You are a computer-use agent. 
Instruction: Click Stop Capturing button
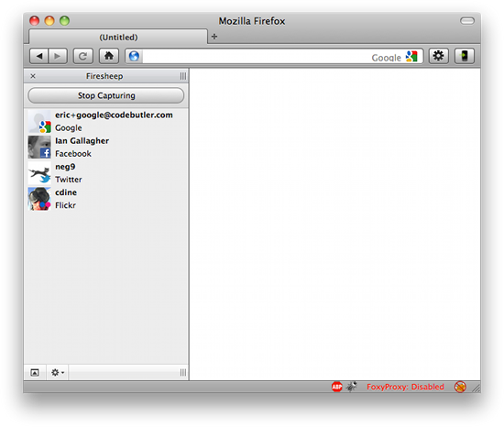point(106,95)
